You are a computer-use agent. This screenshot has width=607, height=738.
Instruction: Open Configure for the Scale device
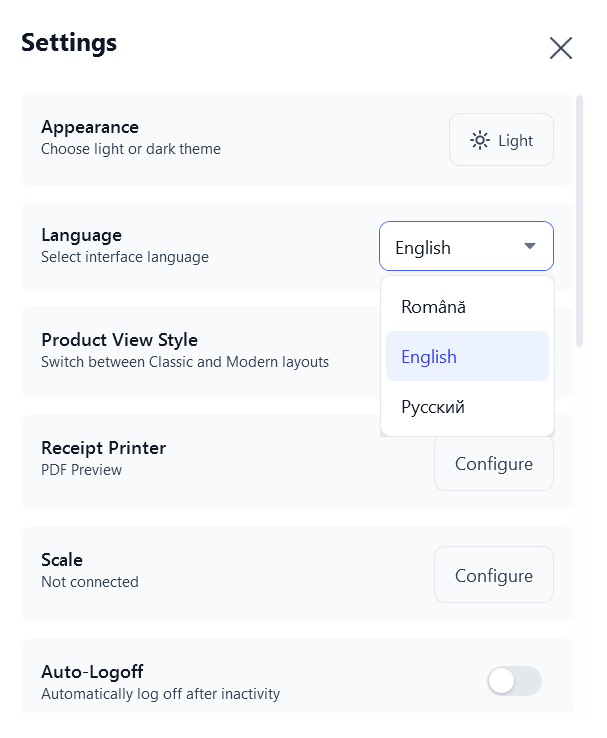493,575
